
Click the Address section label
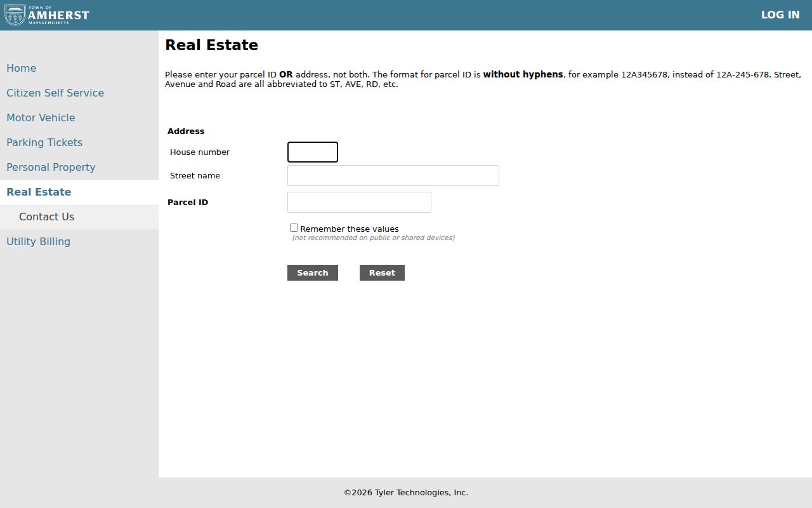click(x=186, y=131)
